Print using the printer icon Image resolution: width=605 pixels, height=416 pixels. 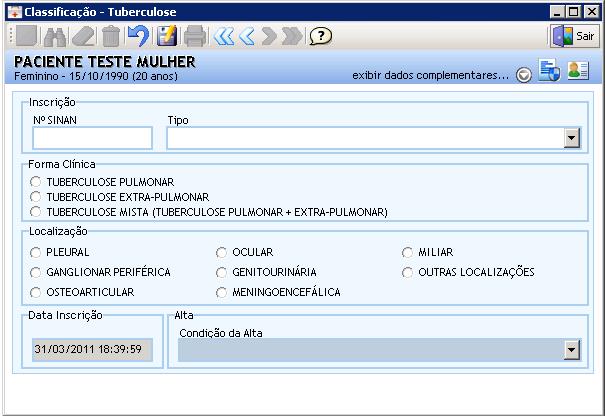coord(195,36)
